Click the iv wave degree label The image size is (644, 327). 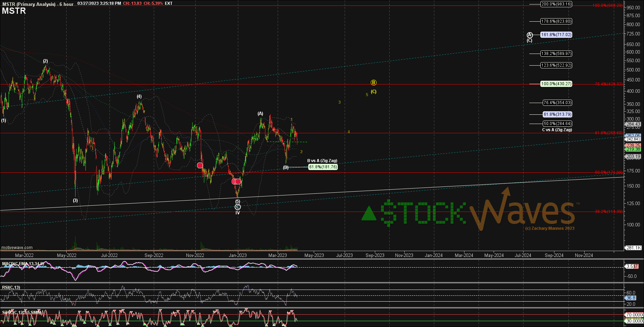(238, 213)
